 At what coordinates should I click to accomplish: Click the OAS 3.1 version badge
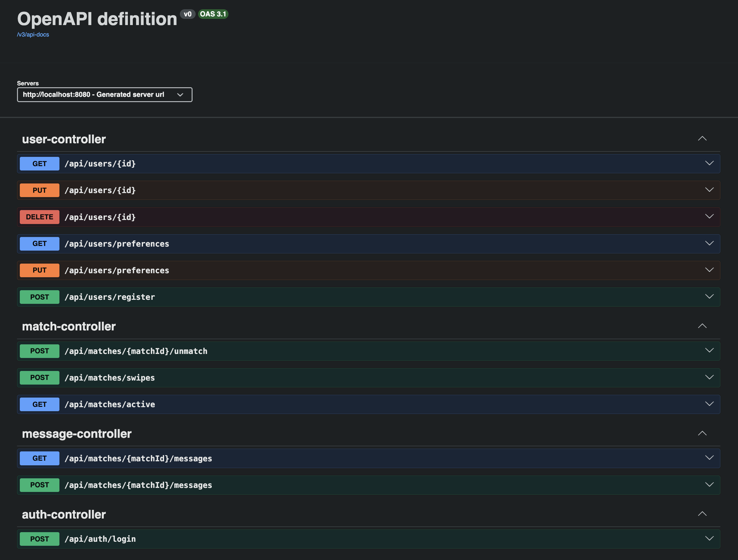(x=213, y=14)
